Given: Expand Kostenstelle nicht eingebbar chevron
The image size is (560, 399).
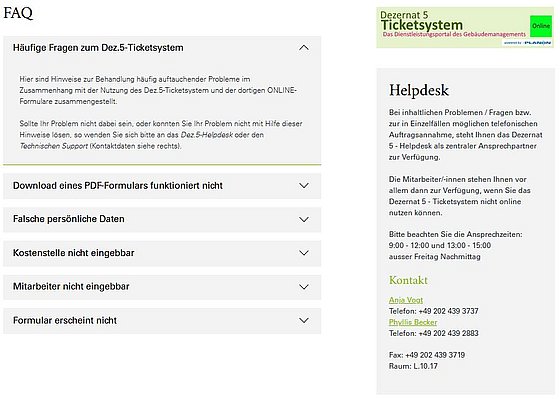Looking at the screenshot, I should coord(304,253).
